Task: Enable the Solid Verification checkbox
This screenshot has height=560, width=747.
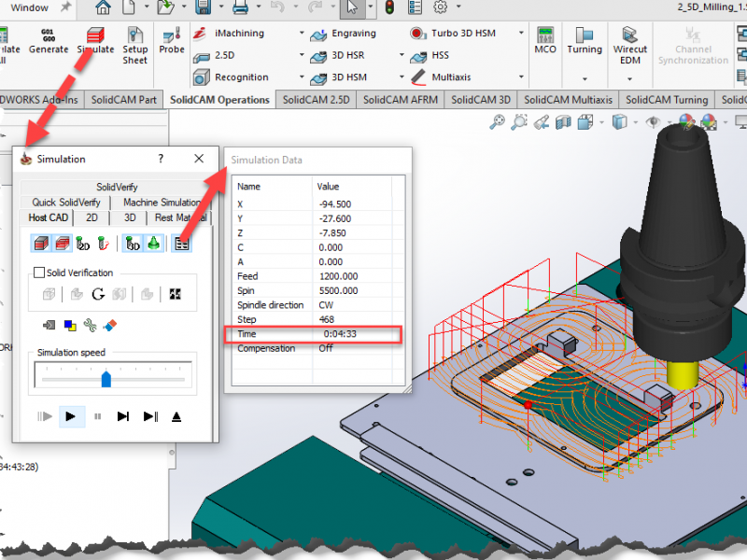Action: pyautogui.click(x=39, y=273)
